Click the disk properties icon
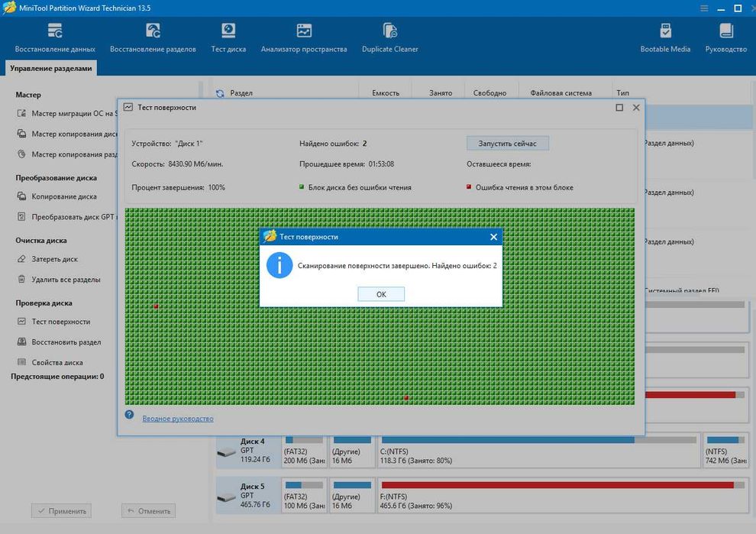This screenshot has width=756, height=534. [21, 362]
